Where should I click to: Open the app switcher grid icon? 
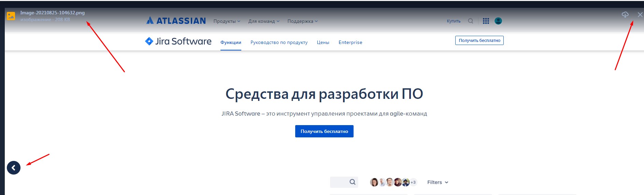[486, 21]
